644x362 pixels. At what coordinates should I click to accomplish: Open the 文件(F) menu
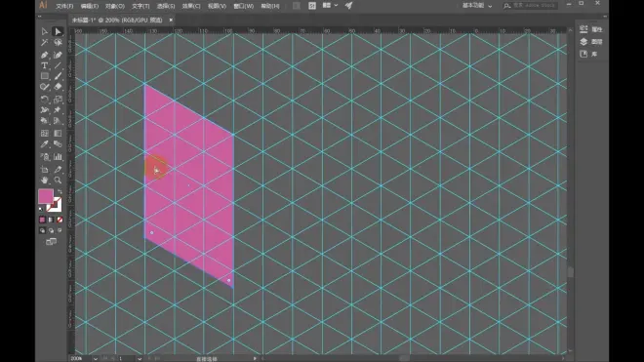pos(64,6)
